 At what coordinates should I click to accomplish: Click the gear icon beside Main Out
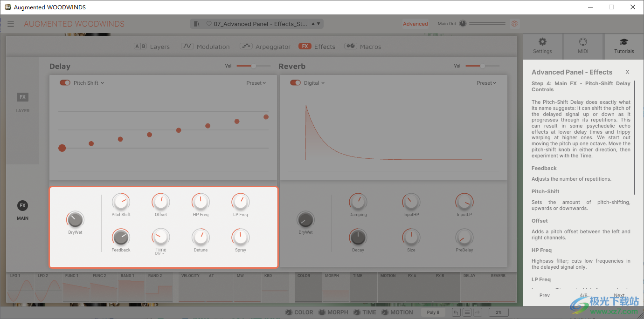pos(514,24)
